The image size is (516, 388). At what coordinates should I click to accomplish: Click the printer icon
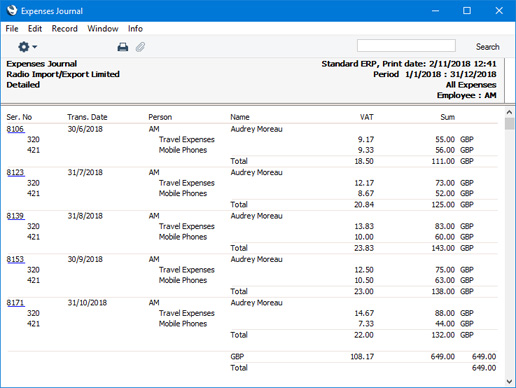[x=123, y=47]
